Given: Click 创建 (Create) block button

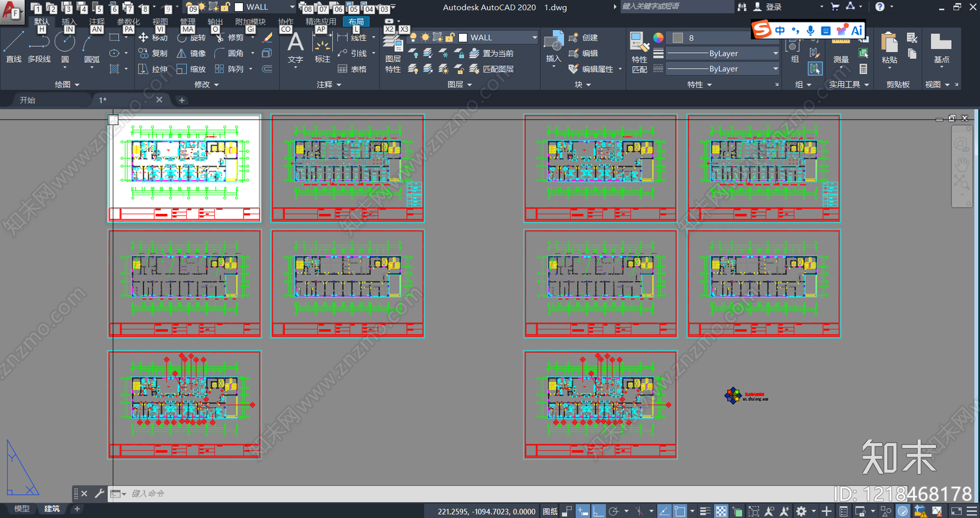Looking at the screenshot, I should point(583,37).
